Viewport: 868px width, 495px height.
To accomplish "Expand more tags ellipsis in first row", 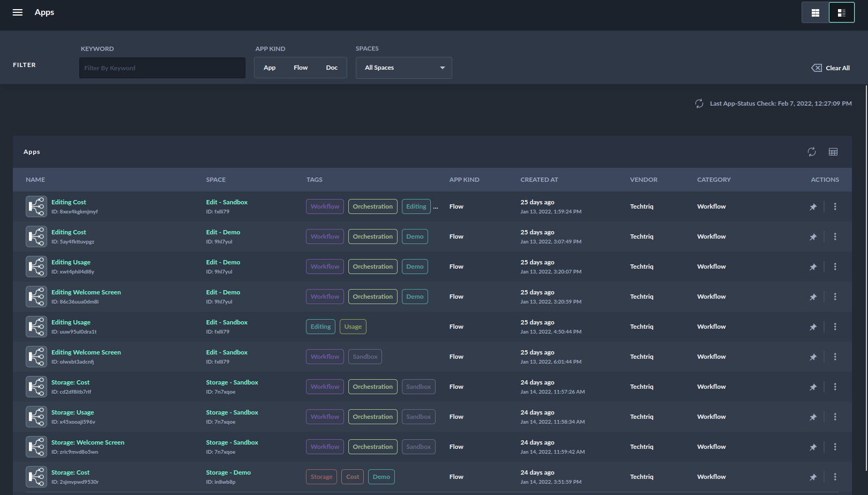I will tap(436, 208).
